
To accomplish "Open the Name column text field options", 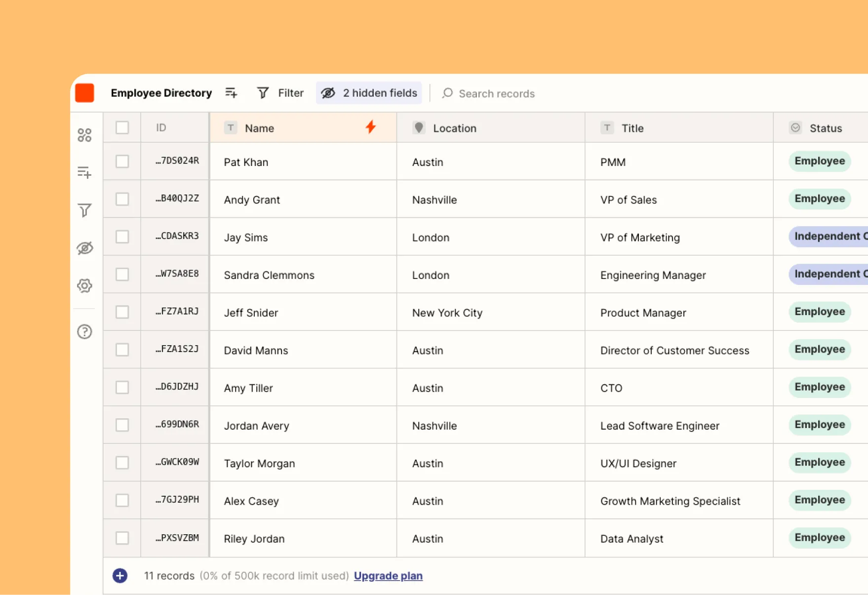I will [231, 127].
